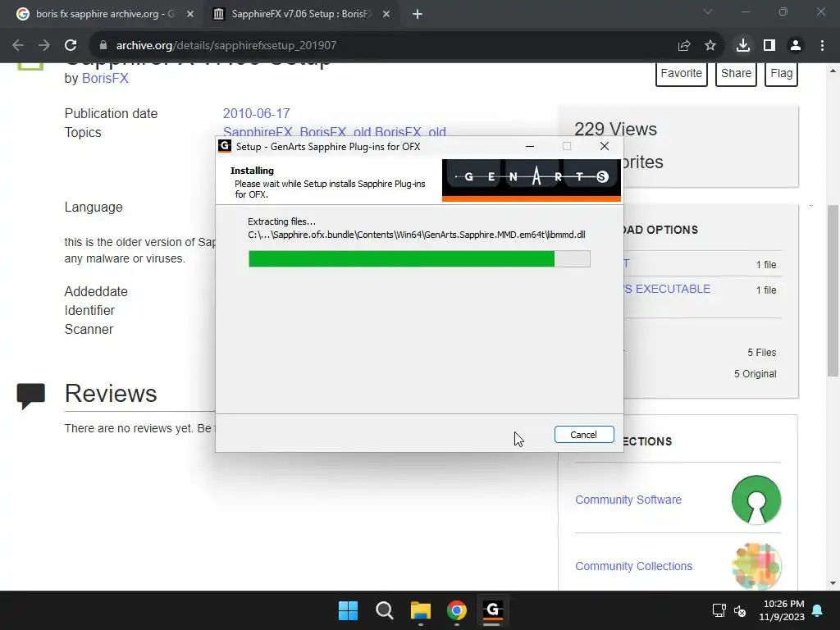Cancel the Sapphire Plug-ins installation
The width and height of the screenshot is (840, 630).
click(x=584, y=435)
